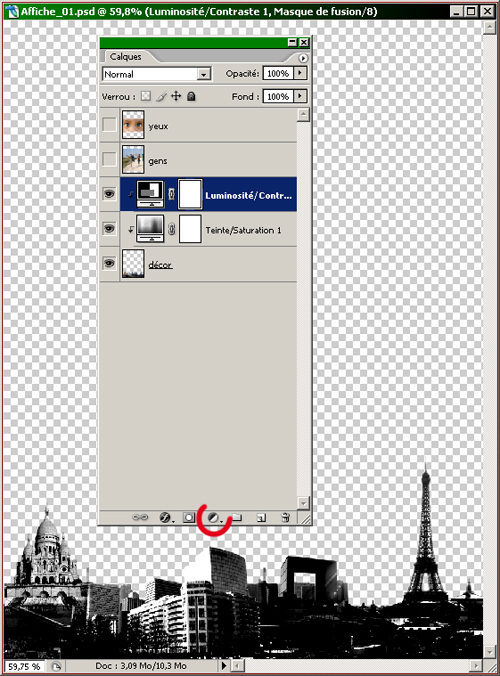Lock all padlock icon
Screen dimensions: 500x676
pyautogui.click(x=191, y=96)
